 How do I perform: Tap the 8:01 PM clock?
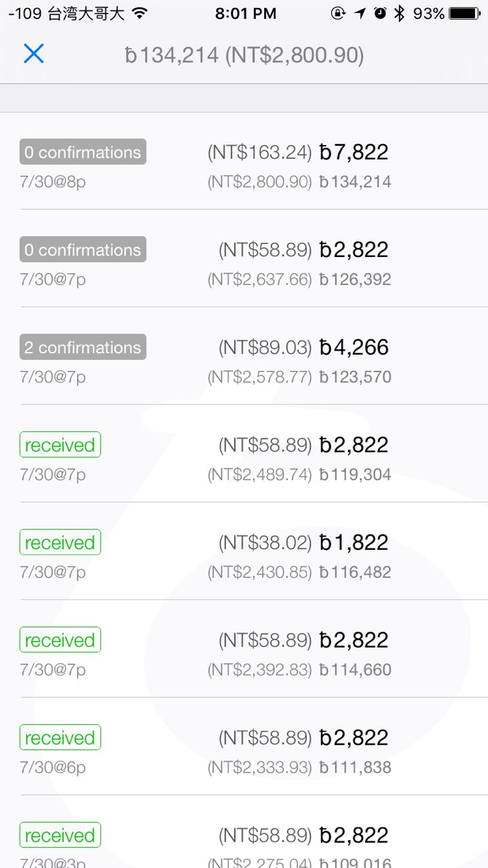pyautogui.click(x=245, y=13)
